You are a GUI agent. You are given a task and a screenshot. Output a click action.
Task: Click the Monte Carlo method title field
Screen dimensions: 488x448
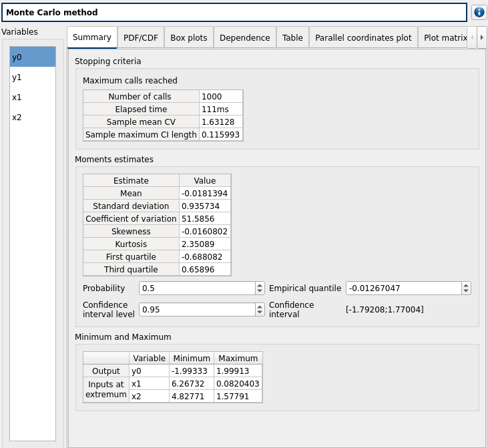[234, 13]
